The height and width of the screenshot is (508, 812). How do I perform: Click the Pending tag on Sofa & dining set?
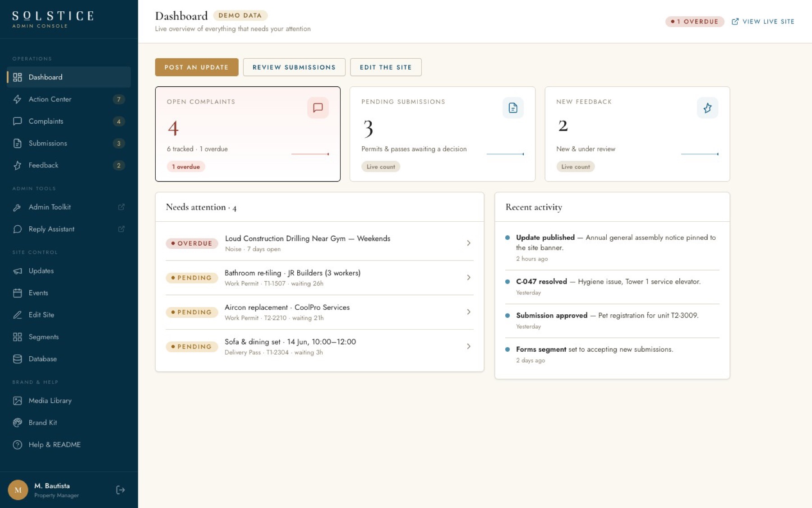[192, 347]
